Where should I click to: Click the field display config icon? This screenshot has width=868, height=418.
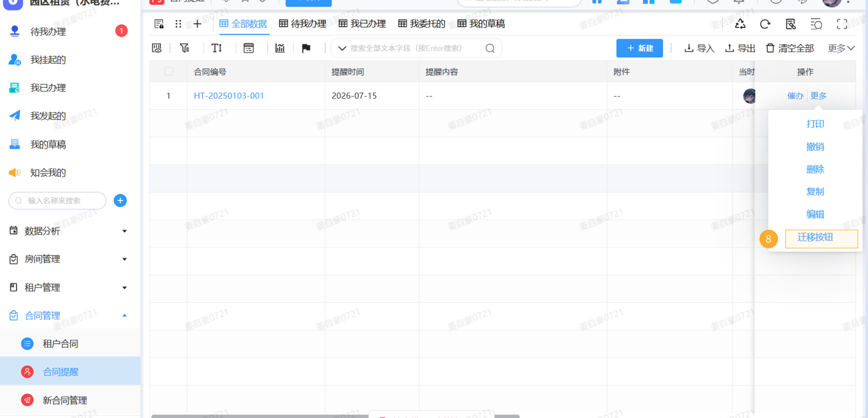click(x=157, y=48)
